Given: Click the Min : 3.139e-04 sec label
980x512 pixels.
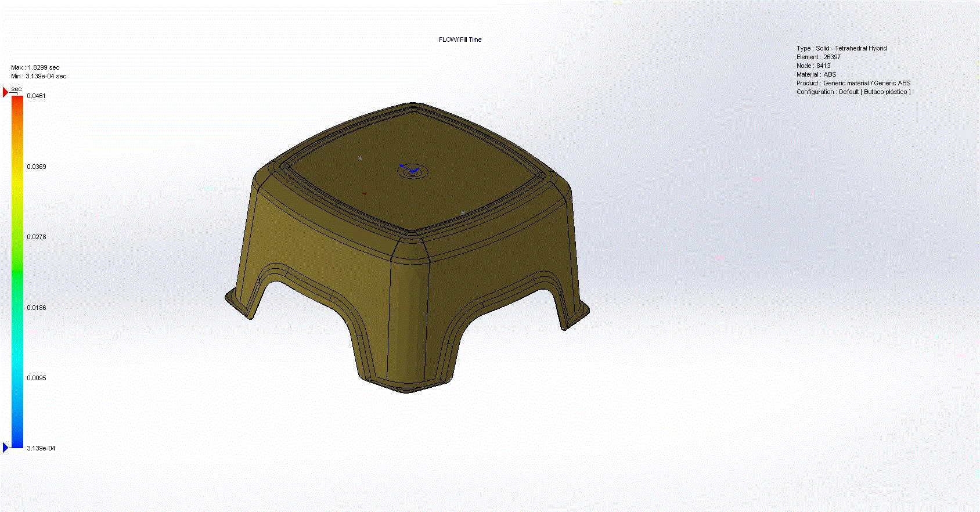Looking at the screenshot, I should pyautogui.click(x=38, y=76).
